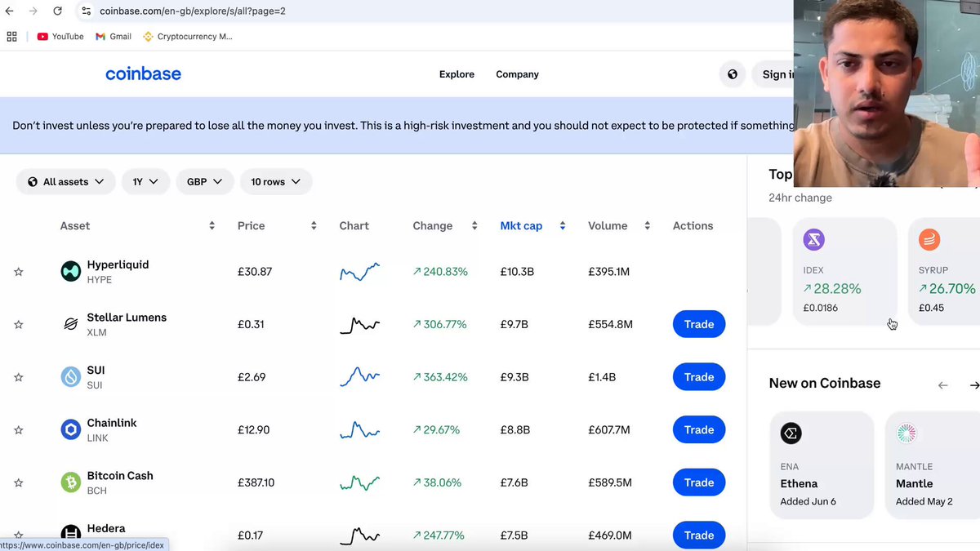This screenshot has width=980, height=551.
Task: Click the Chainlink LINK coin icon
Action: tap(71, 429)
